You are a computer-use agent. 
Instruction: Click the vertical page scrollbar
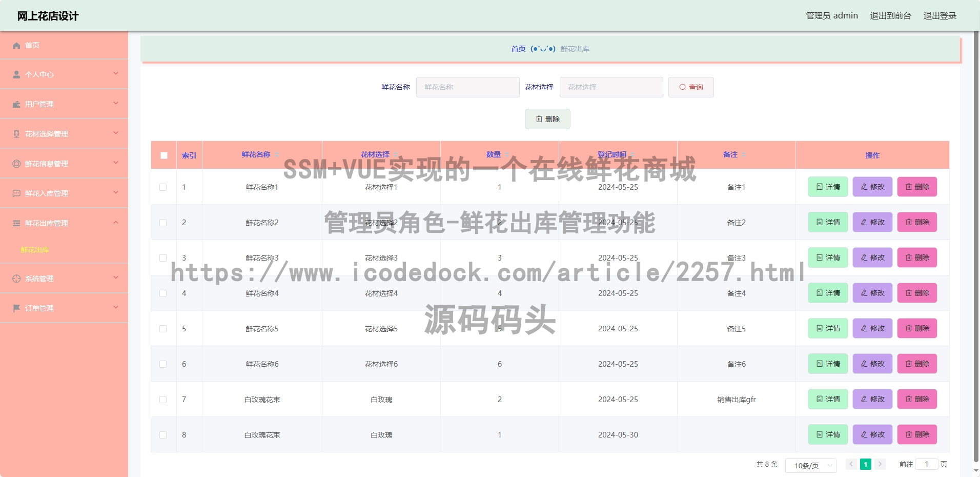[x=976, y=246]
